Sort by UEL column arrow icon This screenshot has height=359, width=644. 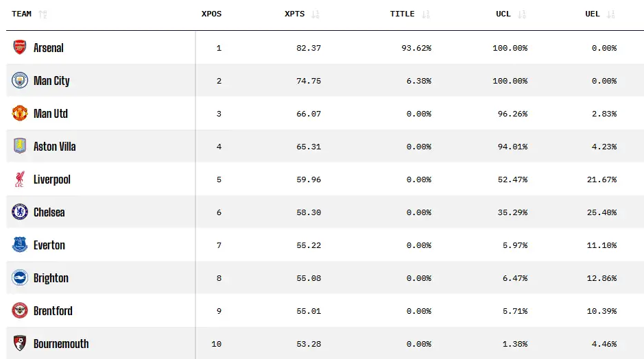(611, 14)
